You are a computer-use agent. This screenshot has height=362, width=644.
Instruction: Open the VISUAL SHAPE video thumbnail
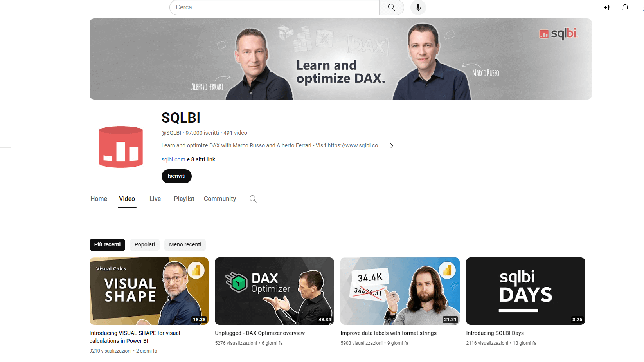tap(149, 291)
